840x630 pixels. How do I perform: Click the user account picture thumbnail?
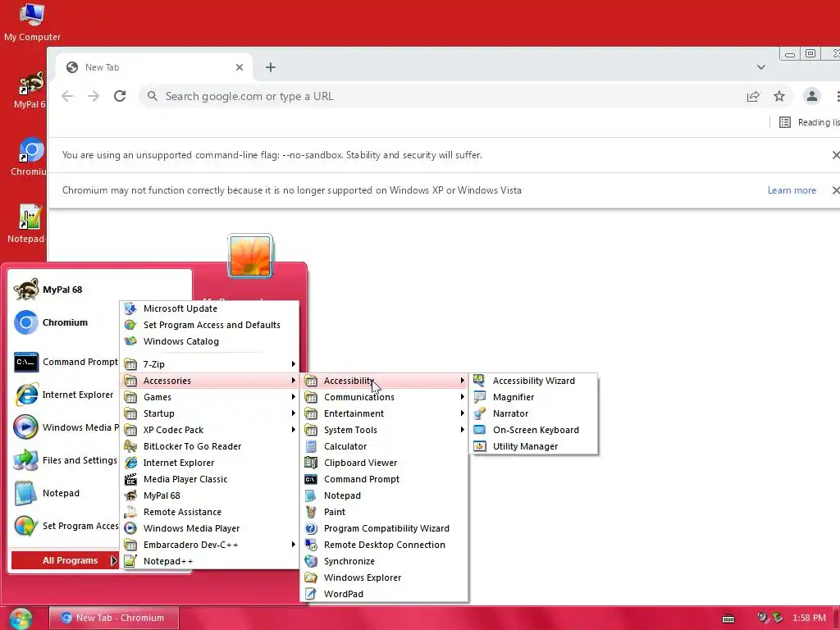(250, 256)
